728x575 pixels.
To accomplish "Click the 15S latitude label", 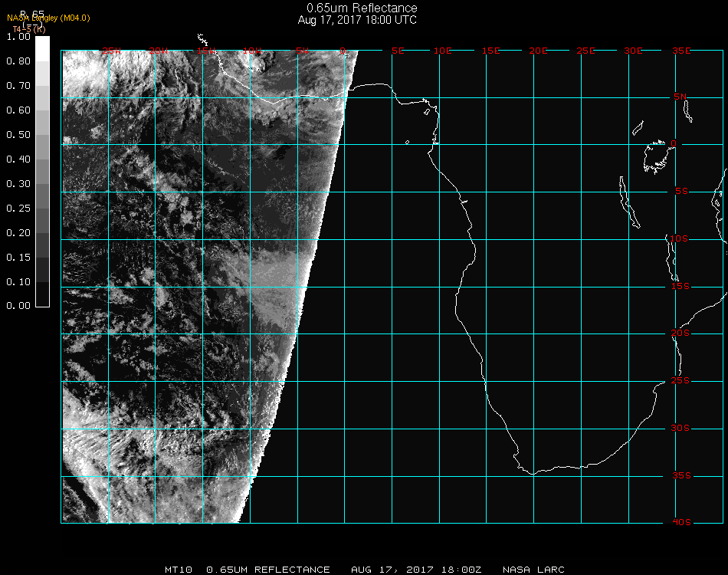I will 680,287.
